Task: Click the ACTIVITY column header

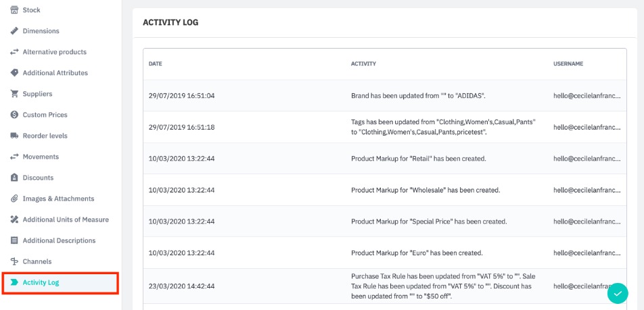Action: 363,64
